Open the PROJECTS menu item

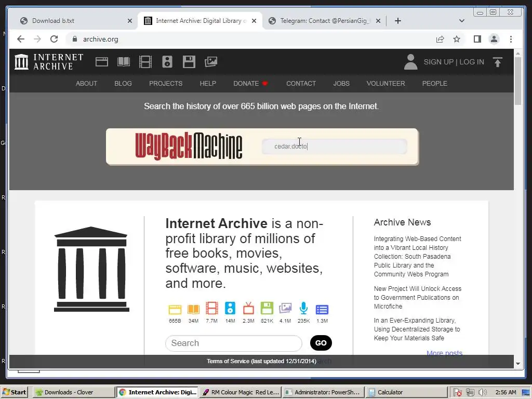tap(166, 84)
